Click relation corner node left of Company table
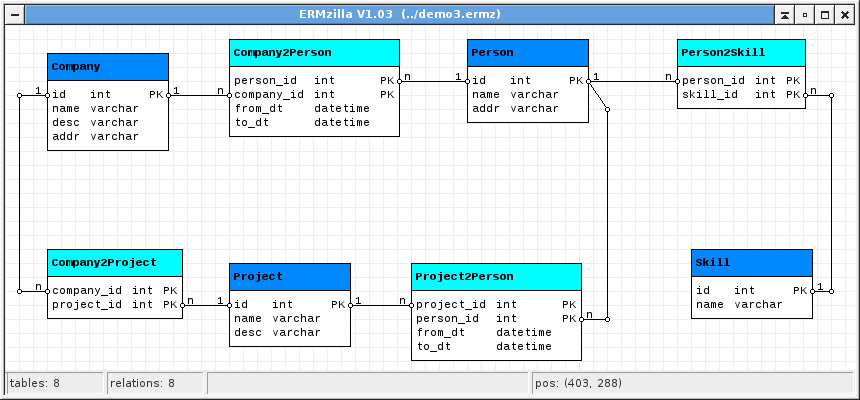Screen dimensions: 860x400 pyautogui.click(x=20, y=95)
